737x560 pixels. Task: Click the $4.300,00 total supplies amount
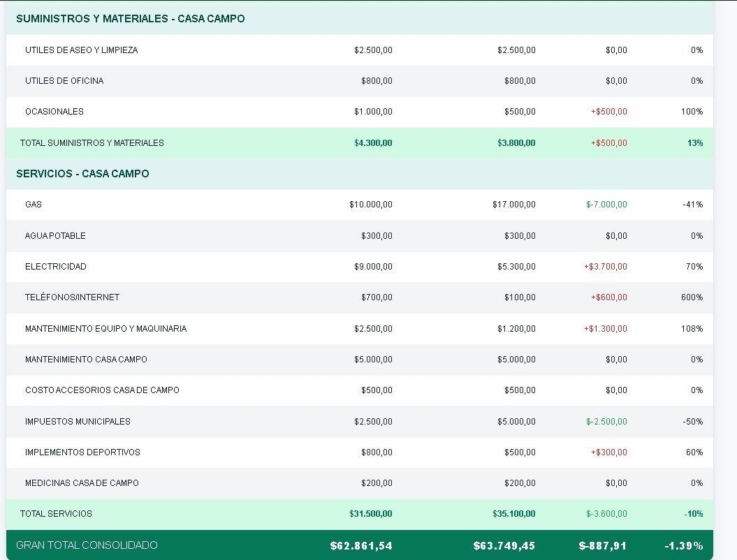pos(373,143)
